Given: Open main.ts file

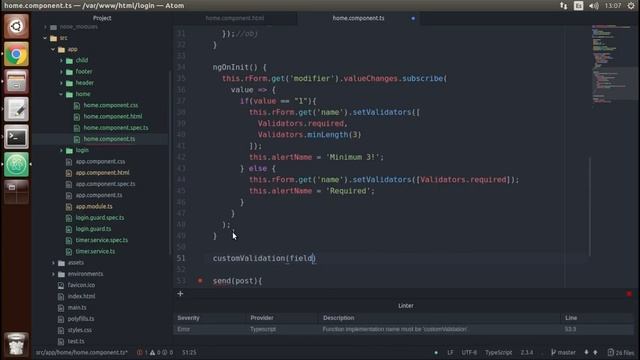Looking at the screenshot, I should pyautogui.click(x=77, y=307).
